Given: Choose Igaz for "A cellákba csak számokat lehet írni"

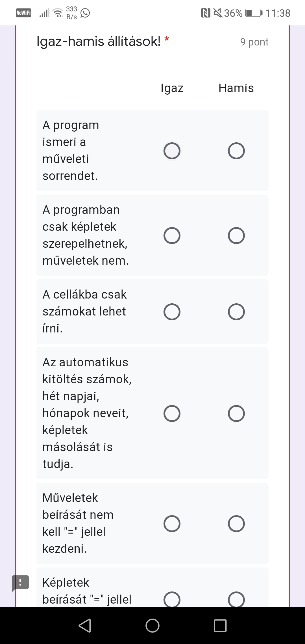Looking at the screenshot, I should pyautogui.click(x=172, y=312).
